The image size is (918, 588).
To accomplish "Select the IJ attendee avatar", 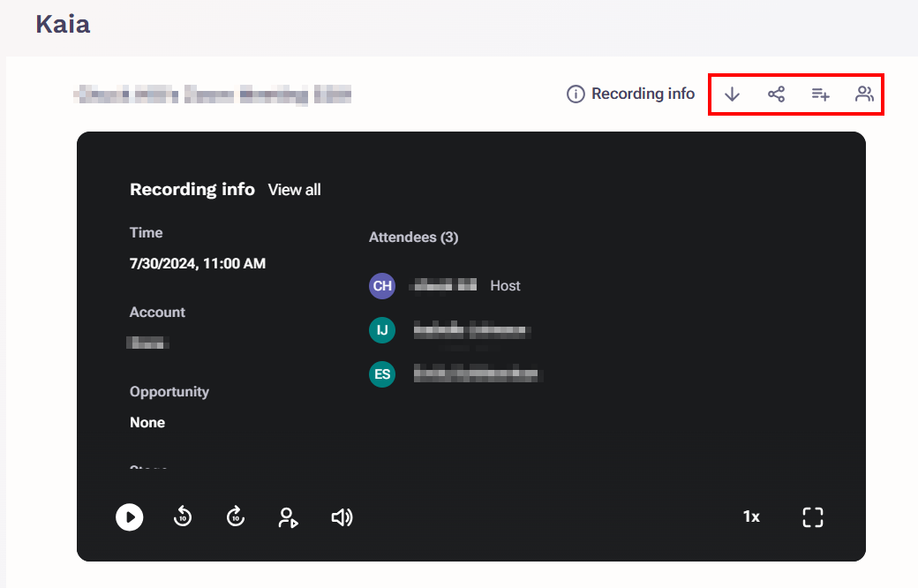I will point(382,330).
